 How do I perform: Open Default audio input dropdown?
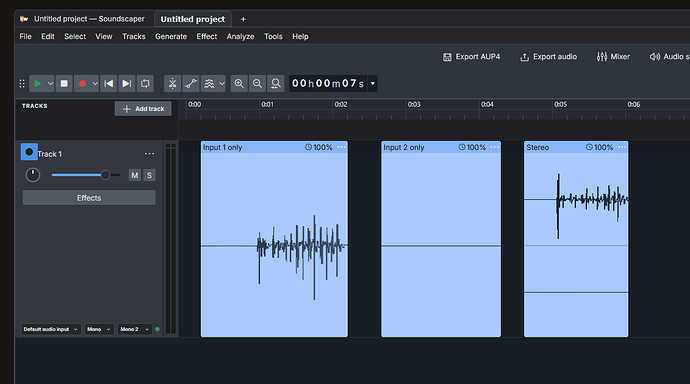pyautogui.click(x=51, y=329)
